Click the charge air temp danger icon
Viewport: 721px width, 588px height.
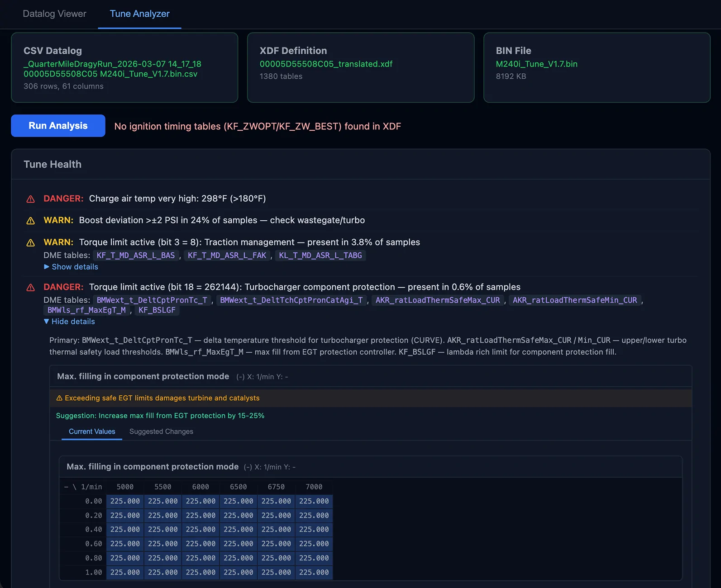[30, 199]
